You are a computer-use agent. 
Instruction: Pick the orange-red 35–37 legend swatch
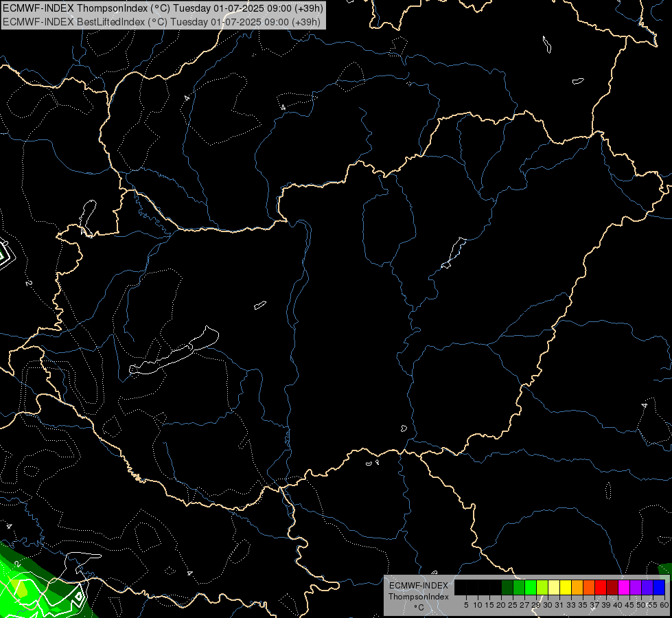589,587
